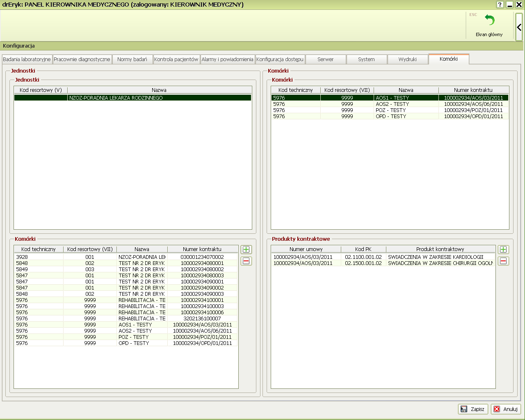Cancel changes with the Anuluj button

(x=506, y=409)
